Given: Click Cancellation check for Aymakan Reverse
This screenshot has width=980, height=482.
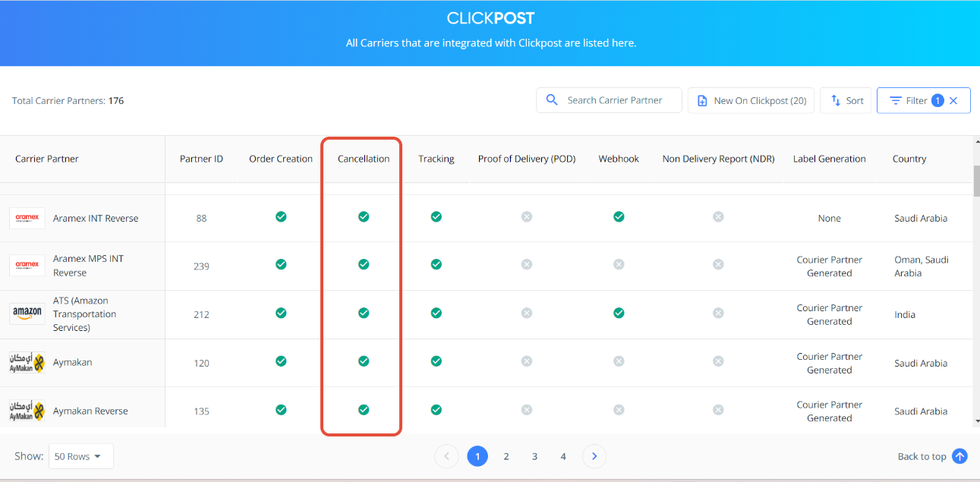Looking at the screenshot, I should coord(364,410).
